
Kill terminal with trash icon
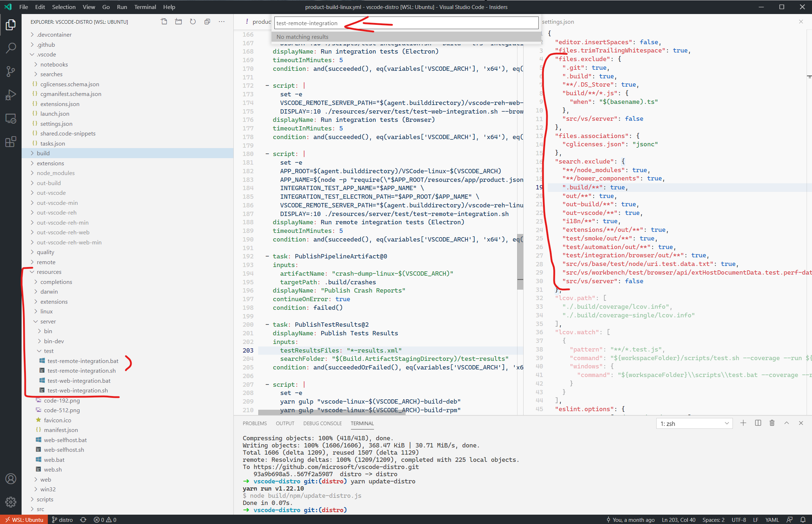point(772,423)
